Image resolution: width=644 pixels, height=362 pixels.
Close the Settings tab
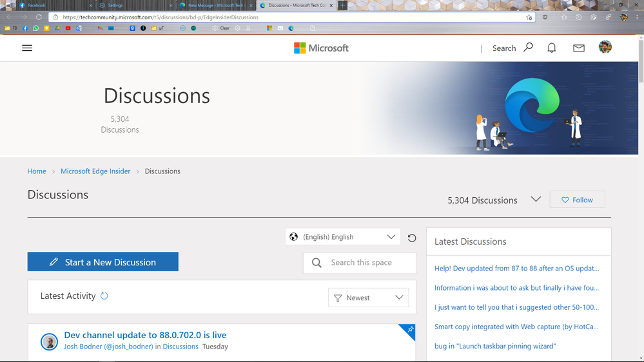(171, 5)
